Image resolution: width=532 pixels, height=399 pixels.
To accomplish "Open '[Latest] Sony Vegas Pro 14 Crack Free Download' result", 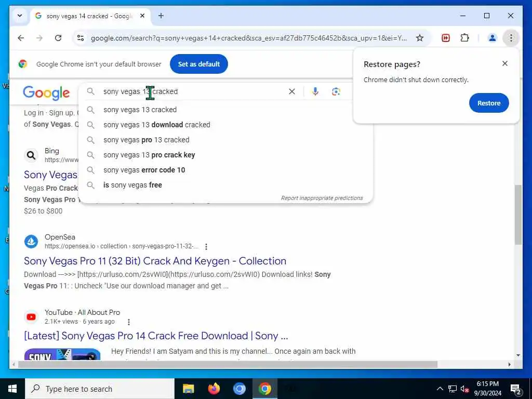I will click(156, 336).
